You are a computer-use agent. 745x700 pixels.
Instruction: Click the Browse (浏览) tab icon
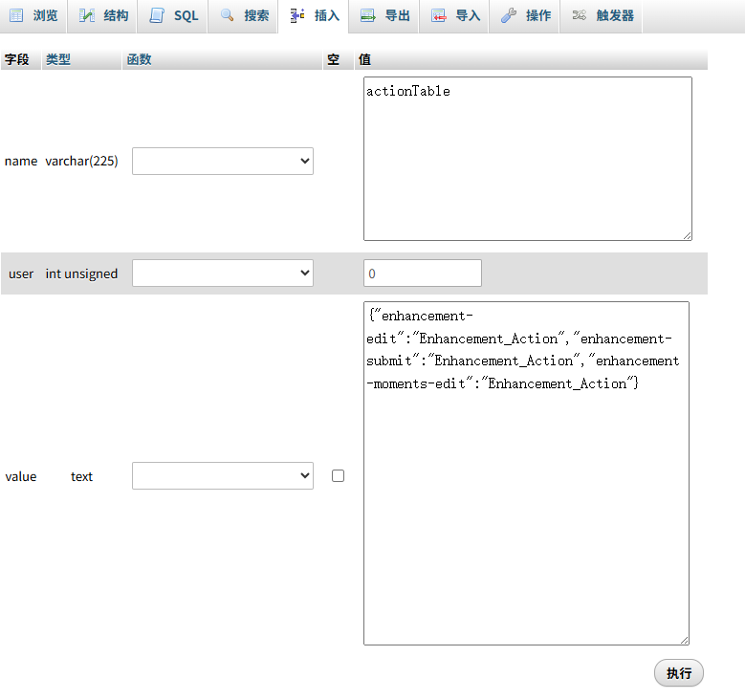click(x=16, y=16)
